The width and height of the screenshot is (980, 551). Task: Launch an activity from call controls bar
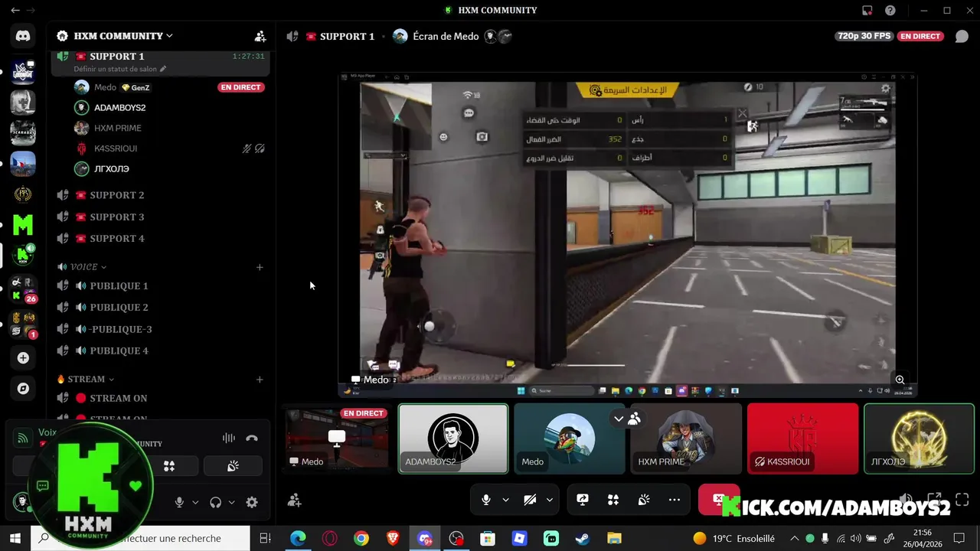click(613, 500)
